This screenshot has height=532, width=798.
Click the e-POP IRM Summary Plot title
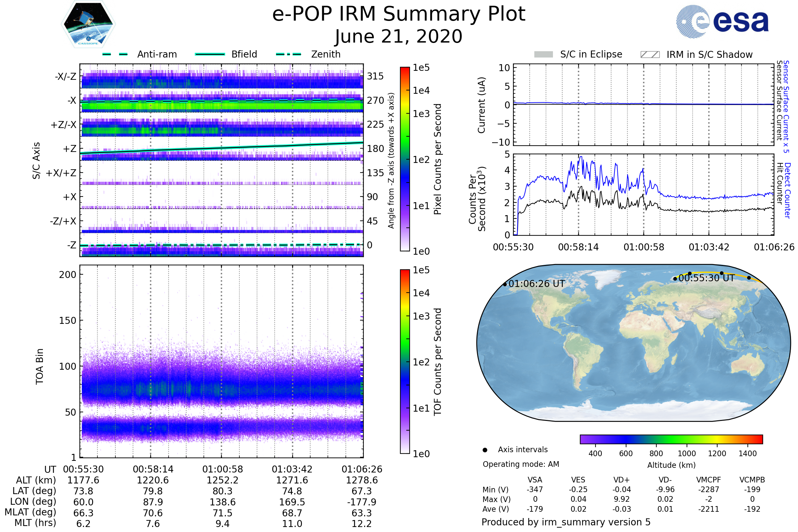399,14
